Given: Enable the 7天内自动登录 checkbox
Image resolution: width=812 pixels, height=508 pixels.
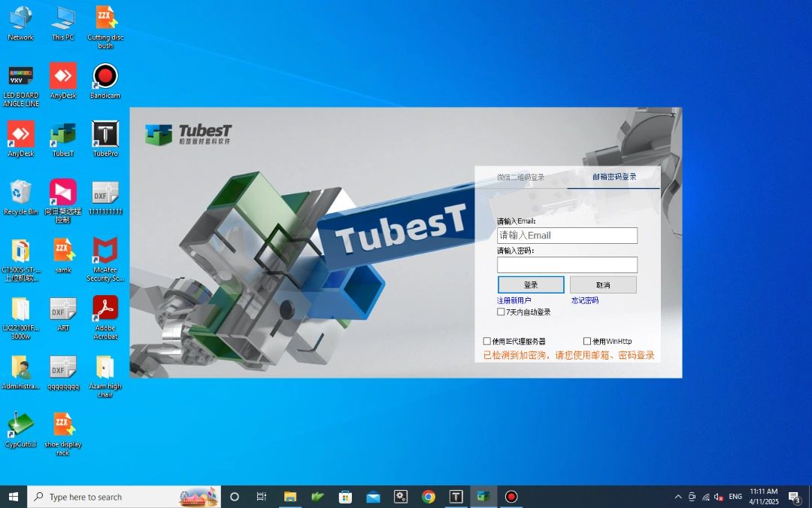Looking at the screenshot, I should click(501, 312).
